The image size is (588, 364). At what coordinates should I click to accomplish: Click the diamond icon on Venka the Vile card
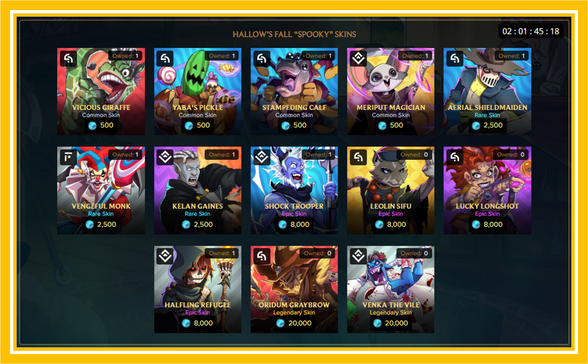click(358, 256)
